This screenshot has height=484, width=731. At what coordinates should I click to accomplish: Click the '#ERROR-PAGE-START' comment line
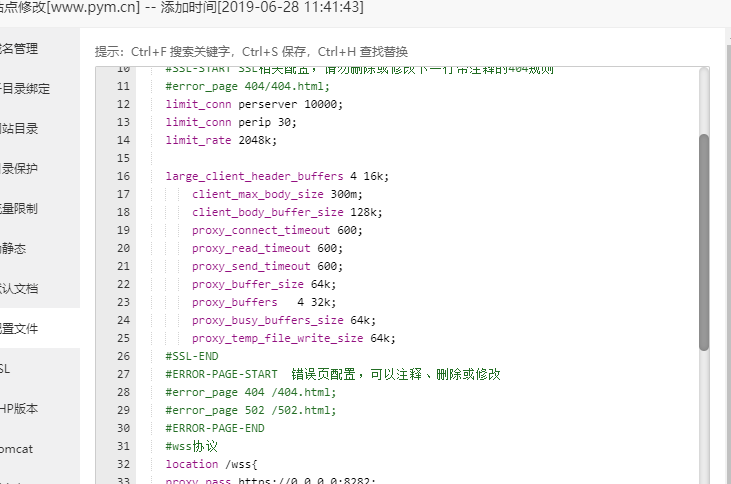[x=333, y=374]
